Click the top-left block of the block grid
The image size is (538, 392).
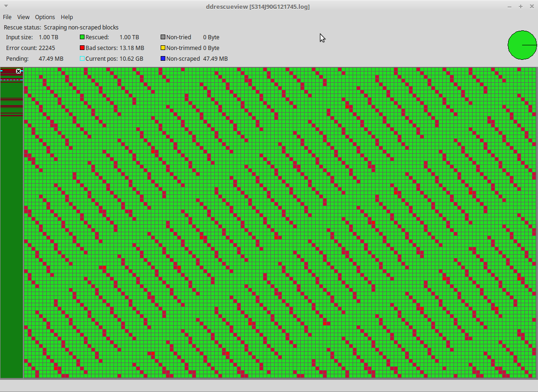click(26, 70)
